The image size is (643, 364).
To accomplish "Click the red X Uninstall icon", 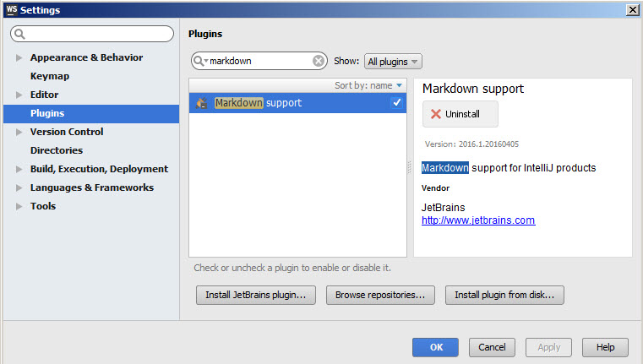I will point(436,114).
